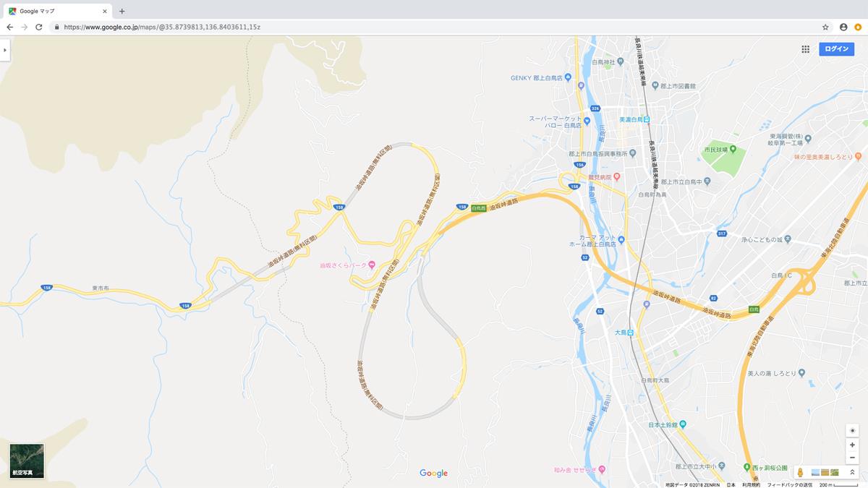Open the Google apps grid
Image resolution: width=868 pixels, height=488 pixels.
805,49
